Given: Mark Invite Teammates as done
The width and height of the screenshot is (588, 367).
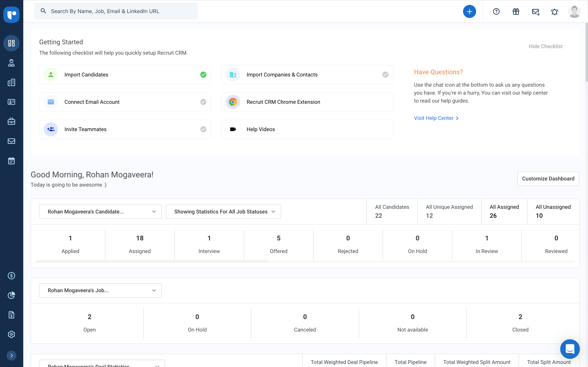Looking at the screenshot, I should [x=203, y=129].
